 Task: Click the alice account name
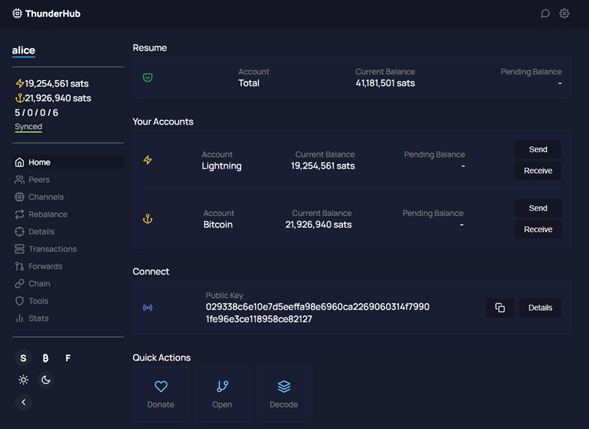click(x=23, y=50)
